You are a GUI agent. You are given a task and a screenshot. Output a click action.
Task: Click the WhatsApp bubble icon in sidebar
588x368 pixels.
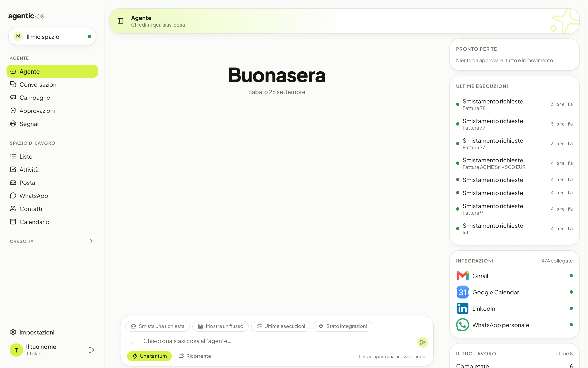click(13, 196)
